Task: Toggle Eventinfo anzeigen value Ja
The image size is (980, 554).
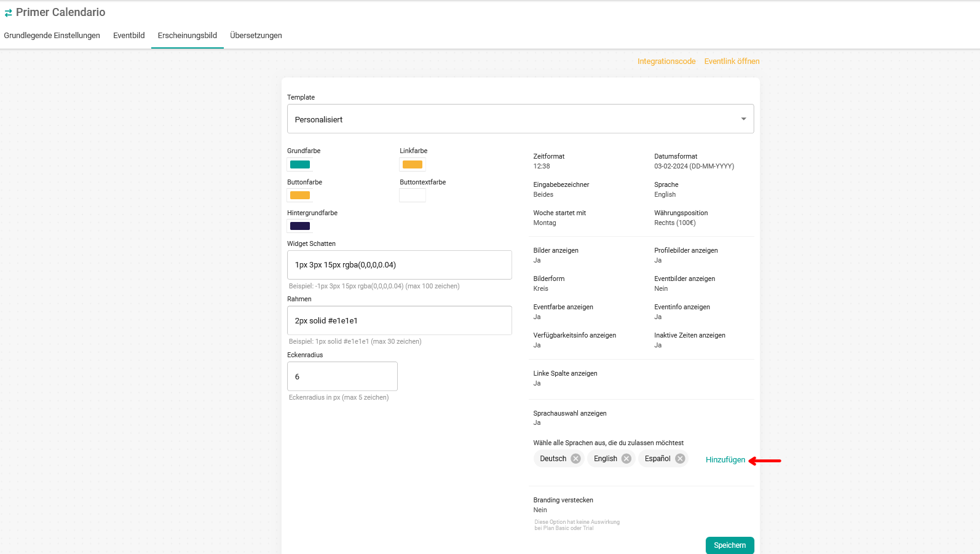Action: tap(658, 317)
